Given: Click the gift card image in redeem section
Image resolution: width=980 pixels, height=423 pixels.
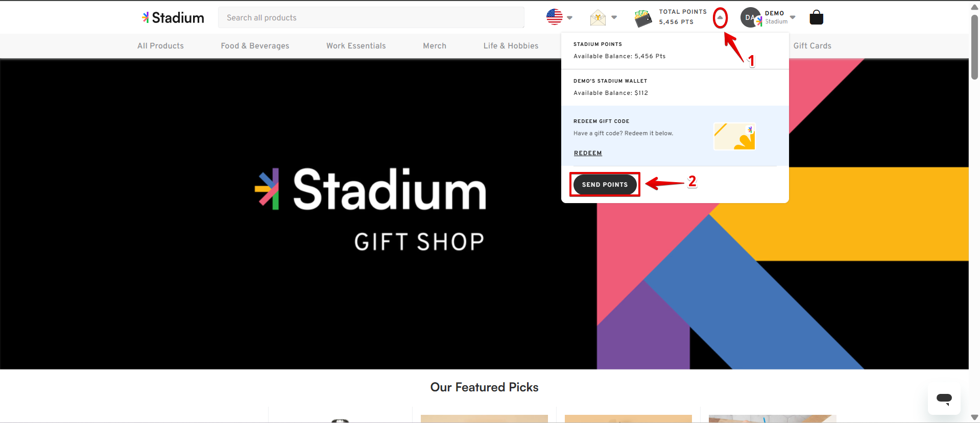Looking at the screenshot, I should pyautogui.click(x=734, y=136).
